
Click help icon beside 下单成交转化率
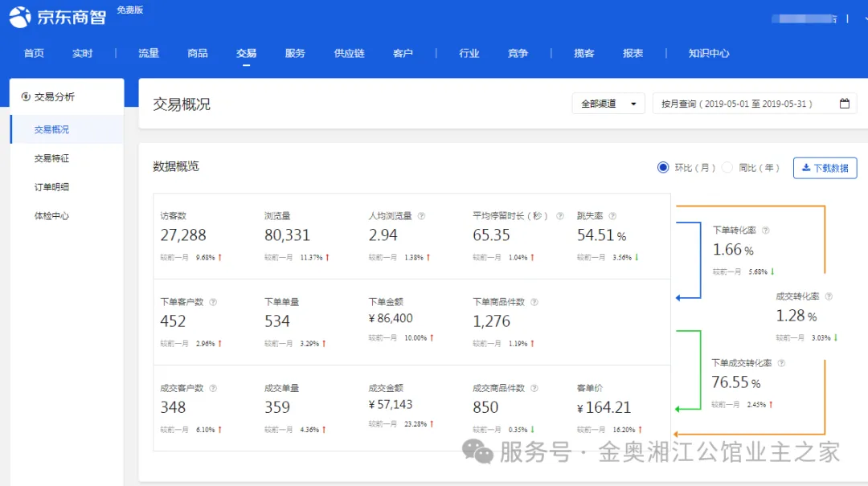tap(781, 363)
